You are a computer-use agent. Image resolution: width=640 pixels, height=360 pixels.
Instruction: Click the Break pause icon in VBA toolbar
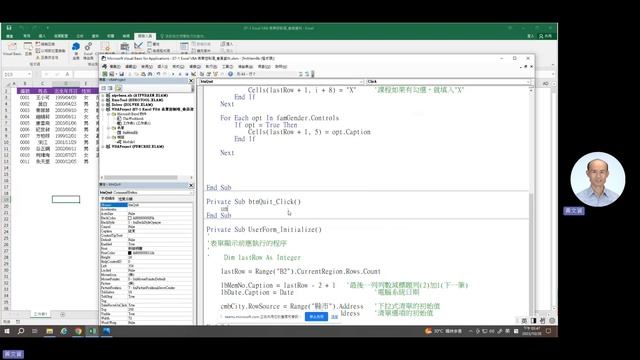coord(180,74)
